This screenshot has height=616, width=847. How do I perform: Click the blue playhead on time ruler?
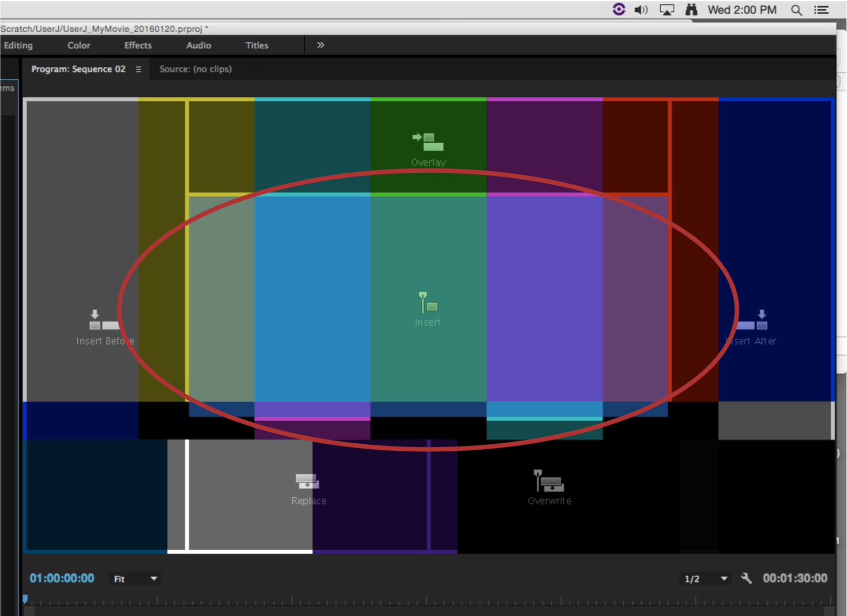point(25,599)
